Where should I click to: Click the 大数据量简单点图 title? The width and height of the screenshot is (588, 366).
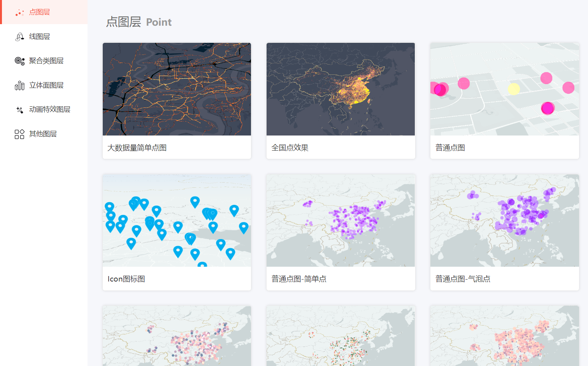(137, 148)
